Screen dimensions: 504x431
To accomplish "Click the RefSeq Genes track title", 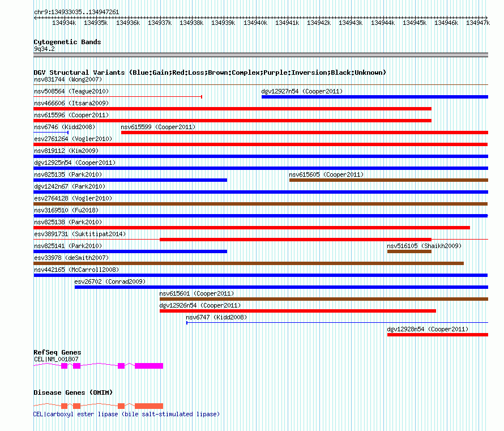I will pos(57,352).
